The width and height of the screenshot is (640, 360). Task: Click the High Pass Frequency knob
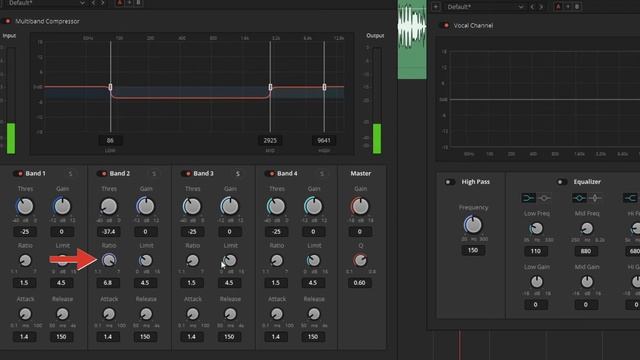coord(473,225)
